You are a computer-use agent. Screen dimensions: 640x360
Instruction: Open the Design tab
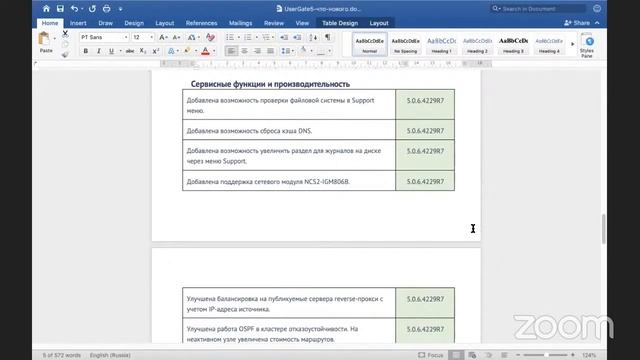coord(134,23)
